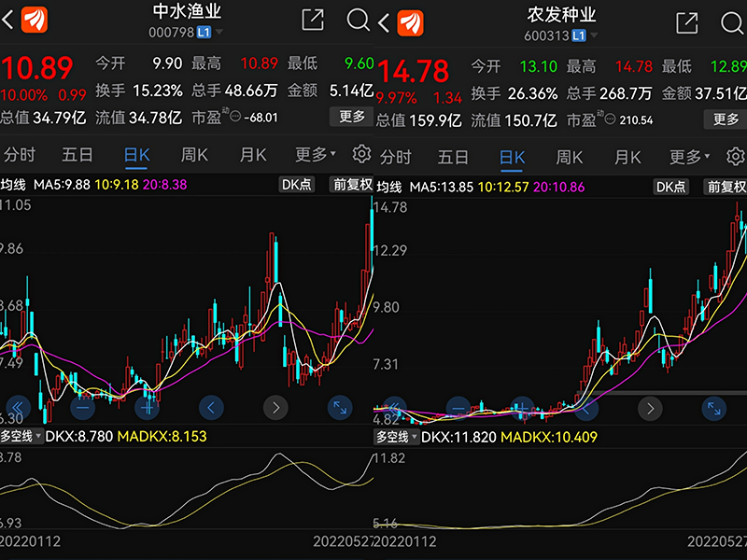Tap the 市盈 info icon for 农发种业

611,119
